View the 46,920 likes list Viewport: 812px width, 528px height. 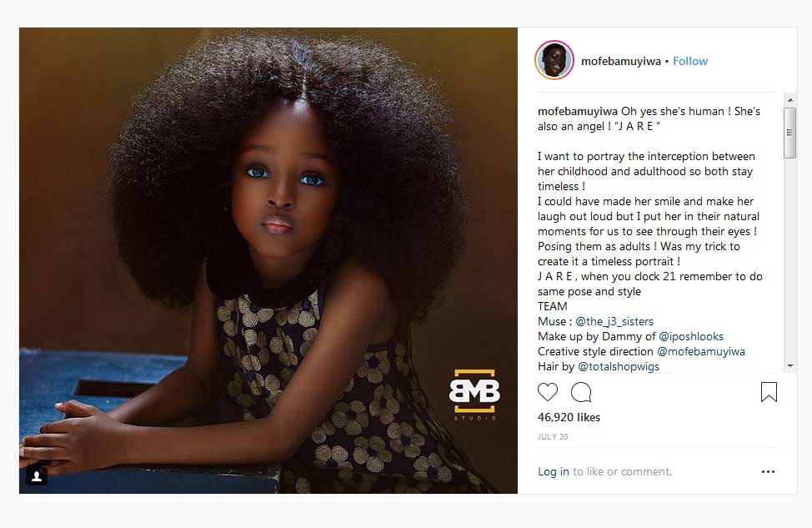[x=569, y=417]
